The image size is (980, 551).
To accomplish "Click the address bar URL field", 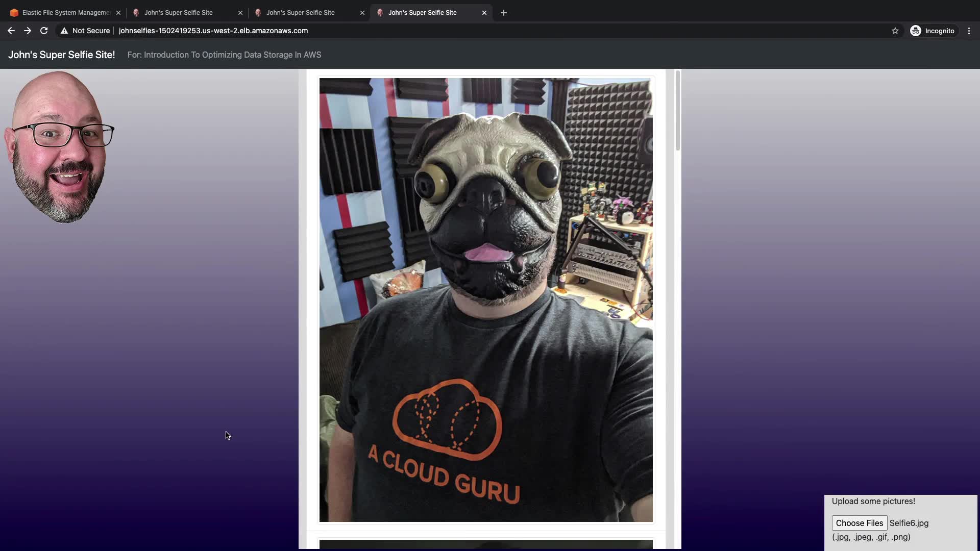I will [x=357, y=31].
